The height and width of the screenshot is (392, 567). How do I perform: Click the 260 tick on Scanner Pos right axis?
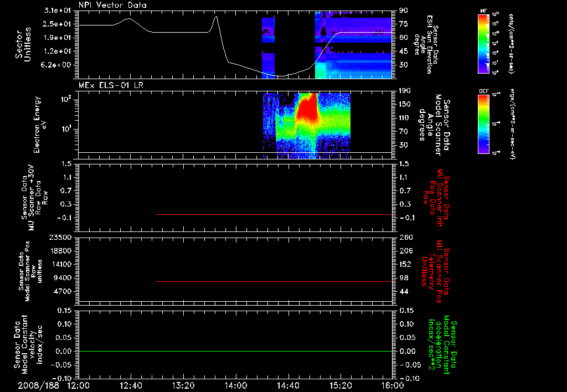[x=406, y=237]
